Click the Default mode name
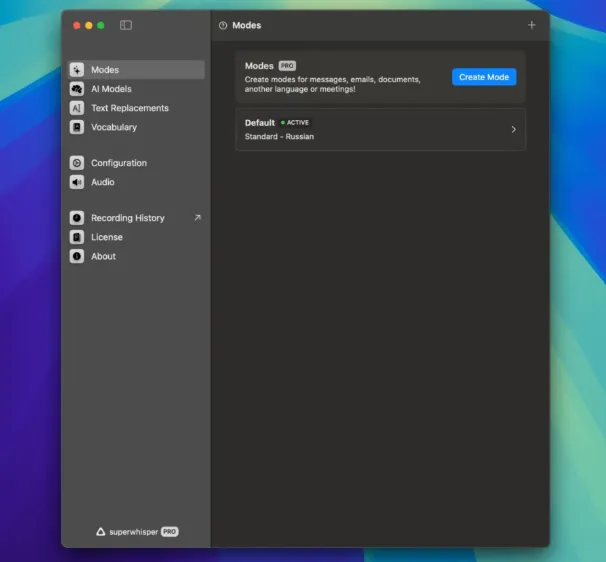 pyautogui.click(x=260, y=123)
